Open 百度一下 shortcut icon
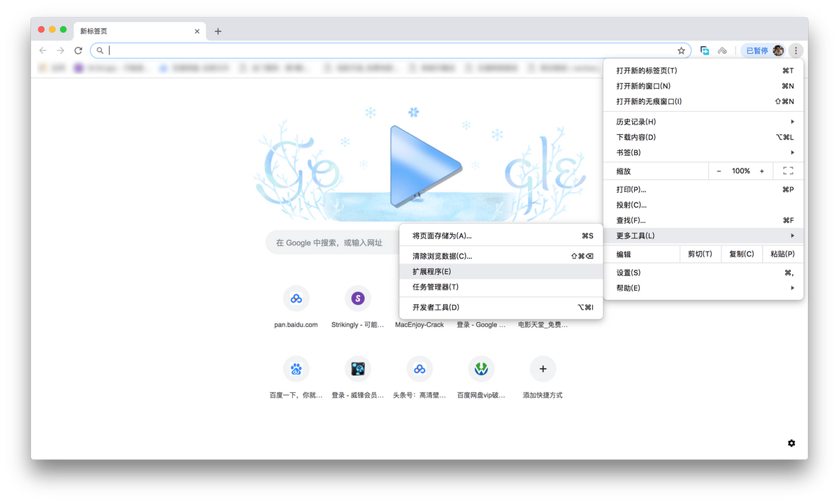 coord(296,368)
